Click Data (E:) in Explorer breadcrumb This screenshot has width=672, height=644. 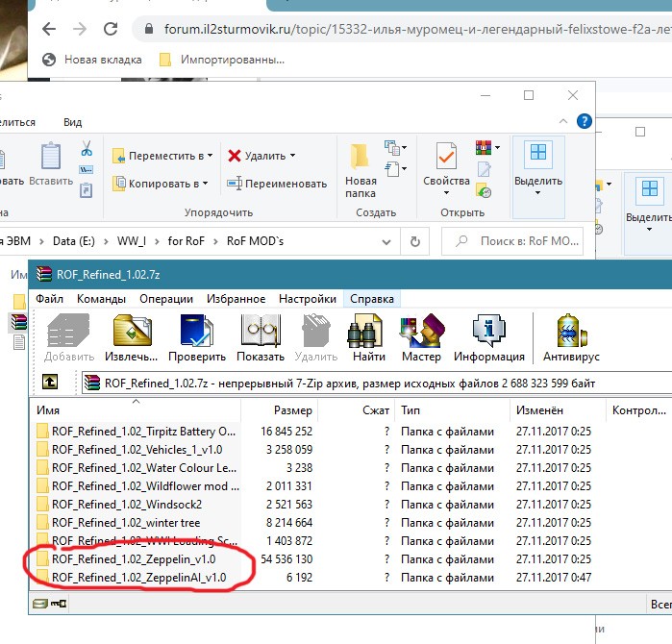(x=74, y=241)
